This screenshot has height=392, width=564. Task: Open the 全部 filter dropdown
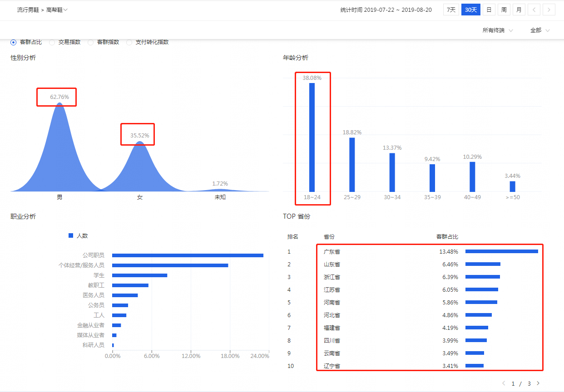540,30
